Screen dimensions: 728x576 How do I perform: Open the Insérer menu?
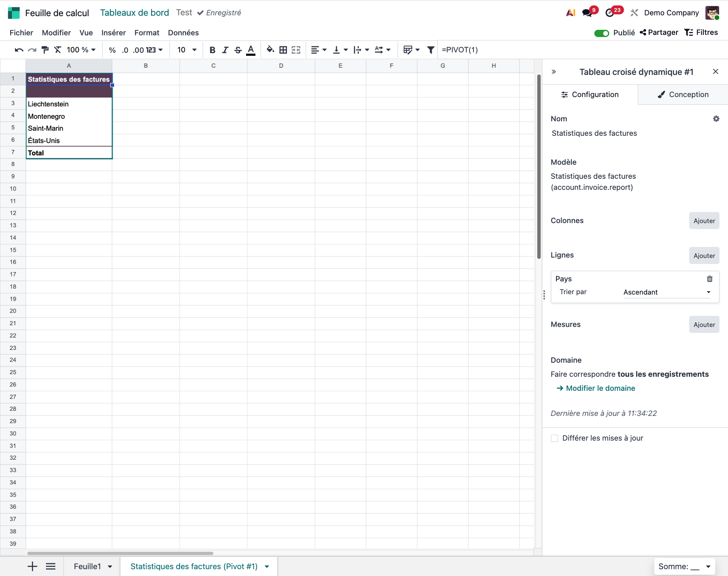pos(113,33)
